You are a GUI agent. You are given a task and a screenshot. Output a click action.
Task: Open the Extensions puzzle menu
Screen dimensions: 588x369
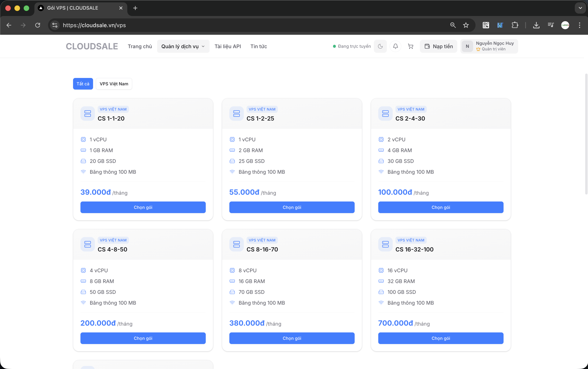pyautogui.click(x=515, y=25)
